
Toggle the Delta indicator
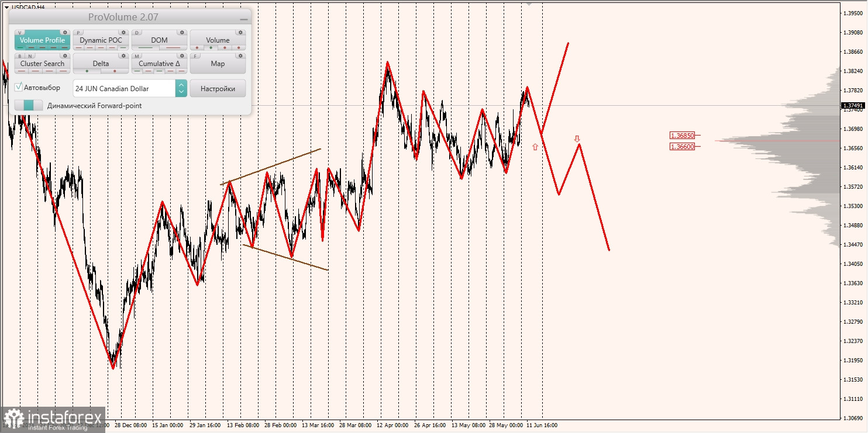pyautogui.click(x=101, y=64)
